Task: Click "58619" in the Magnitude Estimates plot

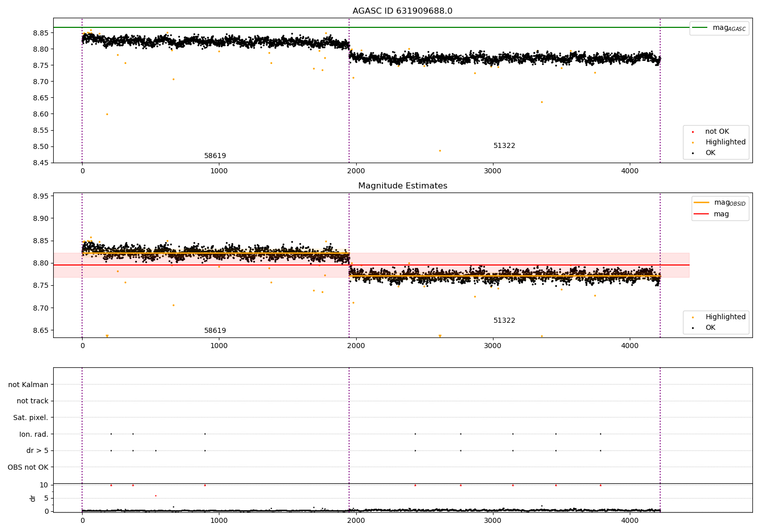Action: [215, 331]
